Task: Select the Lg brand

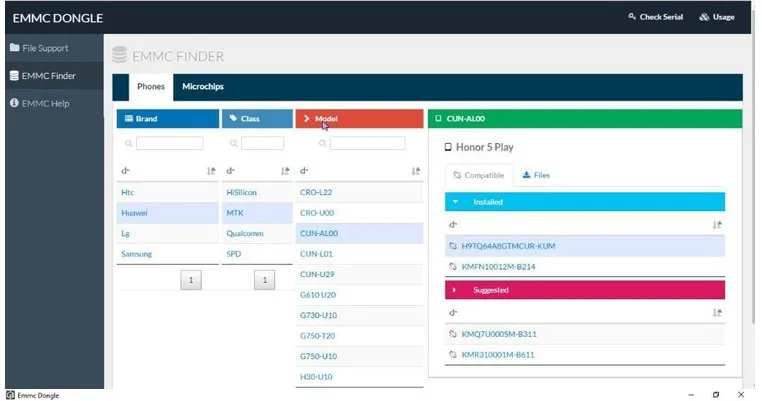Action: tap(168, 233)
